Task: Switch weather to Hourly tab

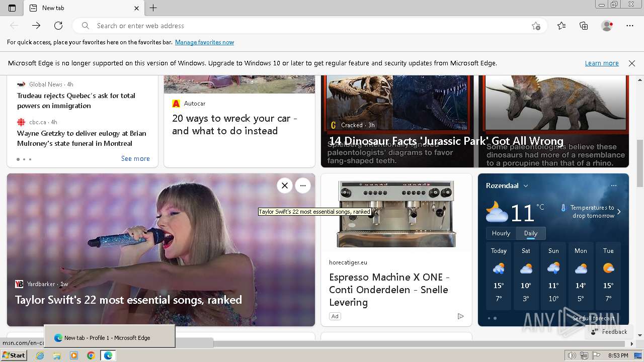Action: point(501,233)
